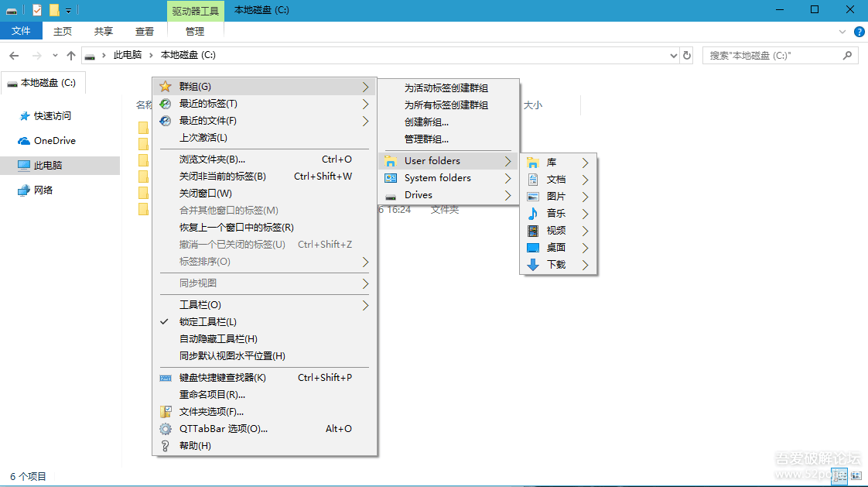Choose 创建新组... in submenu

click(x=449, y=122)
